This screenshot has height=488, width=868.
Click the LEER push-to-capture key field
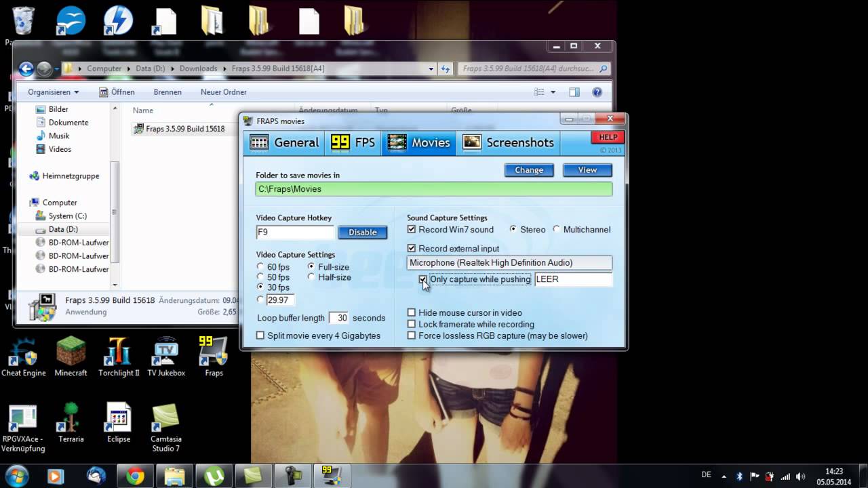tap(574, 279)
